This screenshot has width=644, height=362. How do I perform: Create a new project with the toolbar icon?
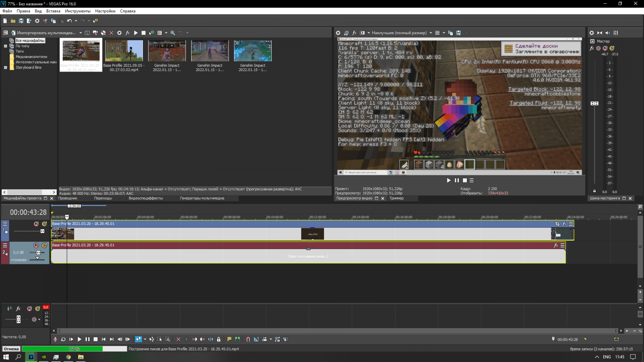tap(5, 21)
